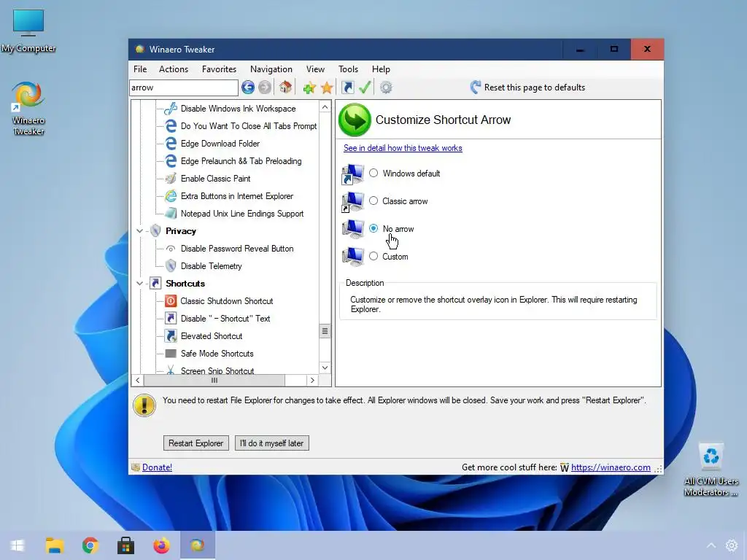Show hidden tray icons chevron
This screenshot has height=560, width=747.
pos(711,545)
